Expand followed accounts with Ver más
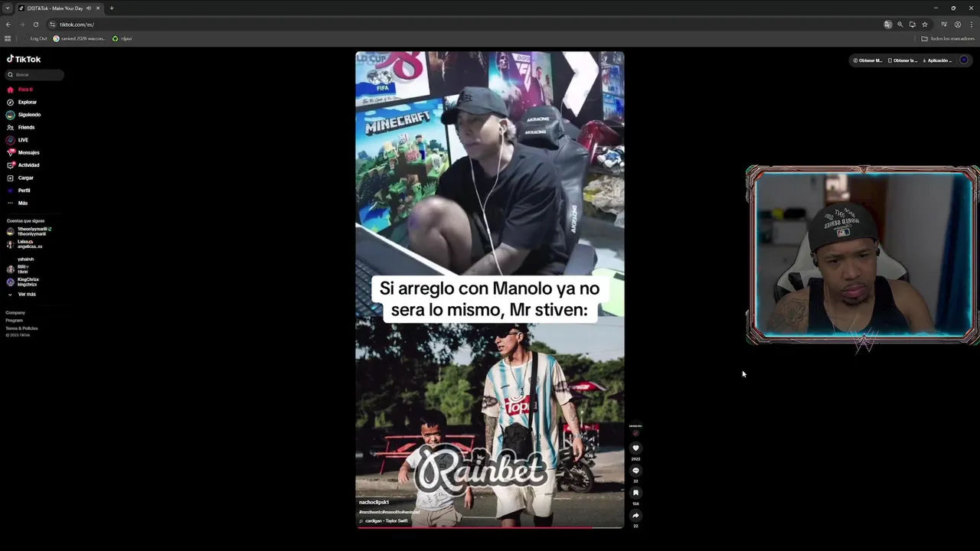Image resolution: width=980 pixels, height=551 pixels. pyautogui.click(x=22, y=294)
